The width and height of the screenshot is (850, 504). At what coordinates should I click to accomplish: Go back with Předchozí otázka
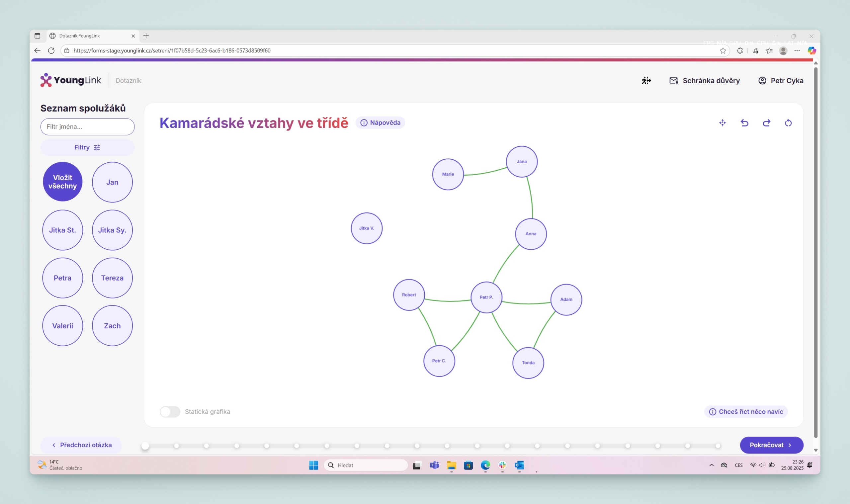tap(81, 445)
